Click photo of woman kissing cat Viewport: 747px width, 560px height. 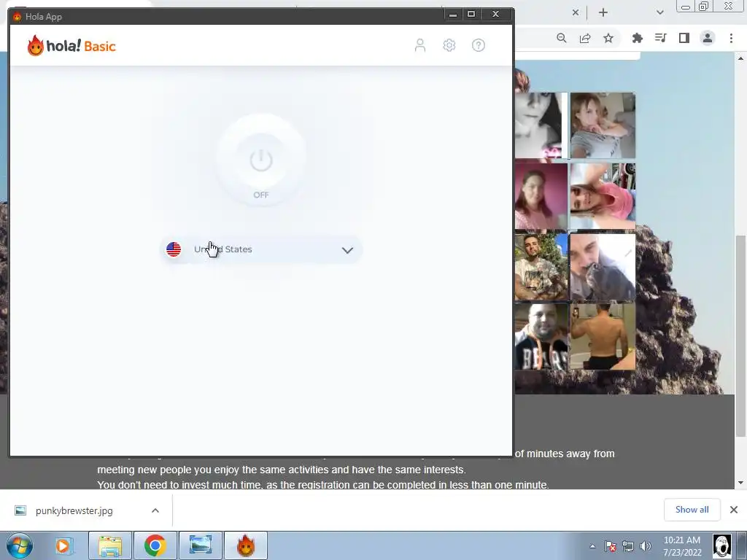[603, 267]
